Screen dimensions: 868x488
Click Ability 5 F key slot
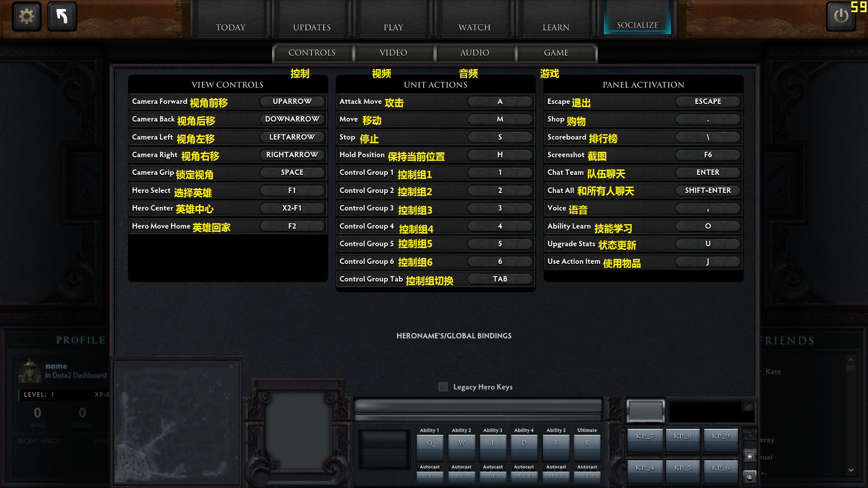[556, 447]
